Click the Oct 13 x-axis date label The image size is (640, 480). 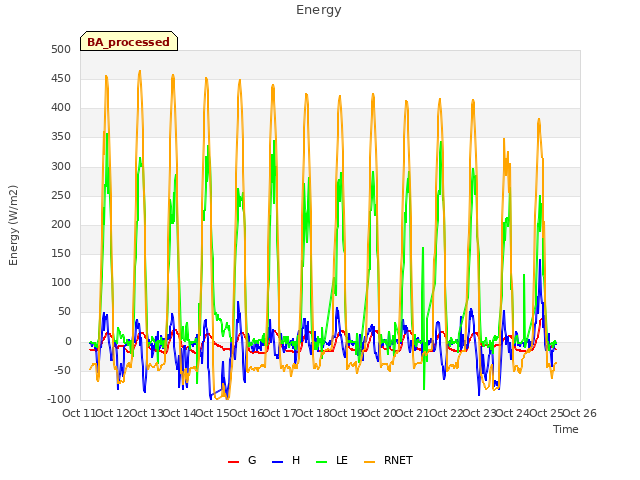tap(146, 413)
